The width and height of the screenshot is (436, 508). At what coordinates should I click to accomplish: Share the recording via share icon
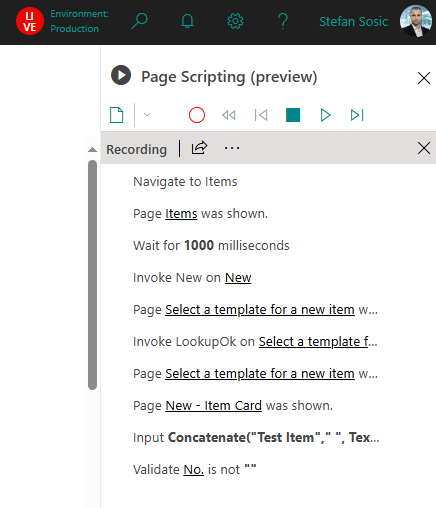point(199,148)
